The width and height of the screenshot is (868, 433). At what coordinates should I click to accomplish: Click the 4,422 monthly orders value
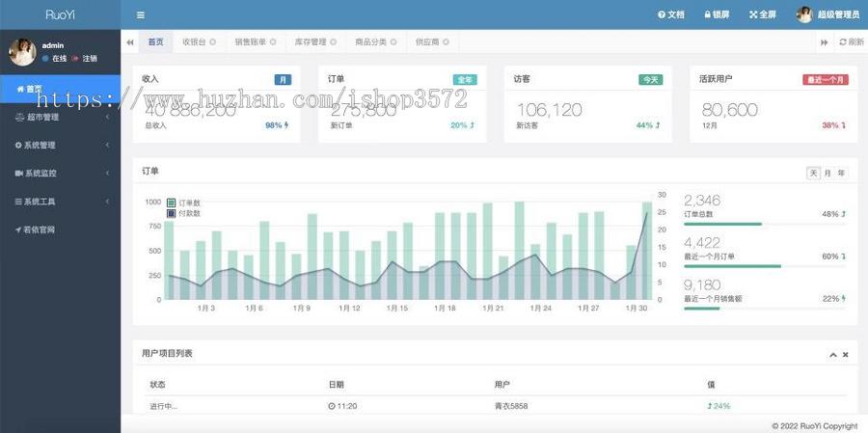(702, 242)
